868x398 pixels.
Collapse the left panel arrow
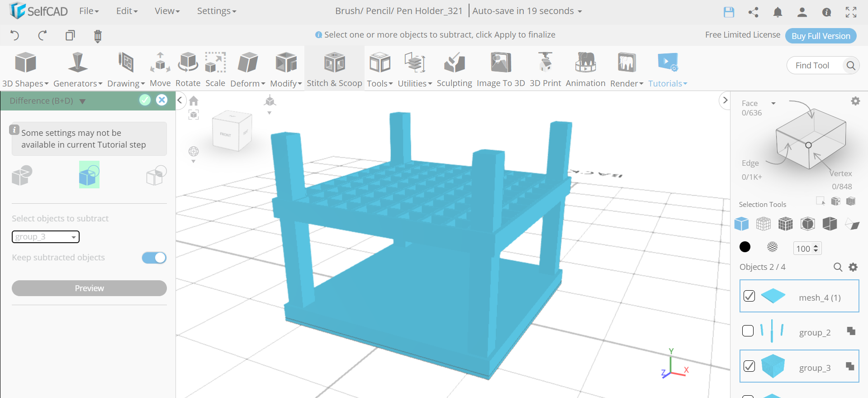coord(180,100)
